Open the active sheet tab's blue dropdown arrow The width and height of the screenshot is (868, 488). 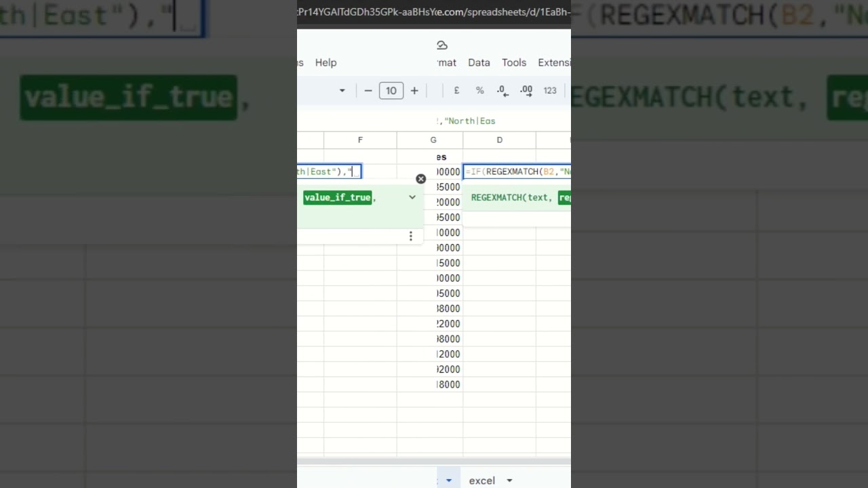pos(448,481)
